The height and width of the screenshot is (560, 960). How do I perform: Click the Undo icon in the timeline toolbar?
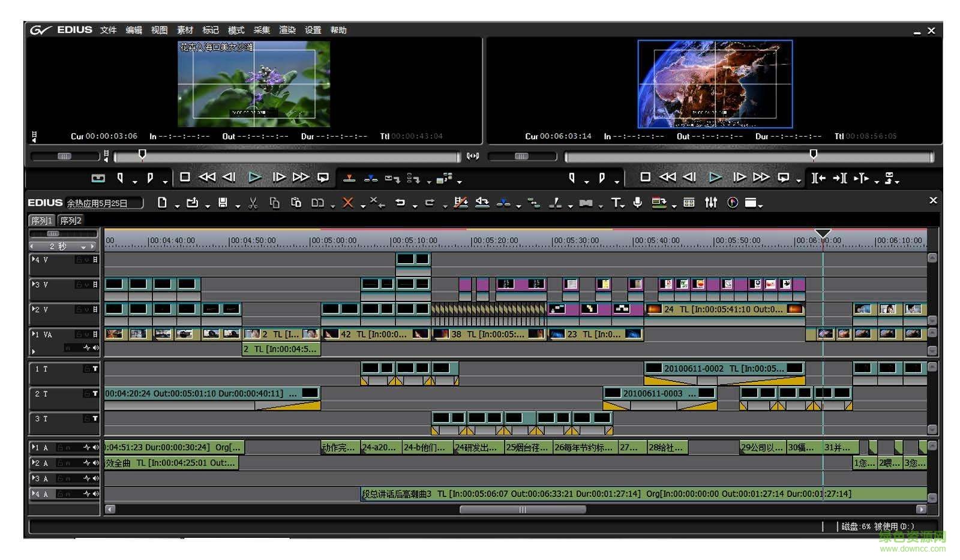pos(401,203)
